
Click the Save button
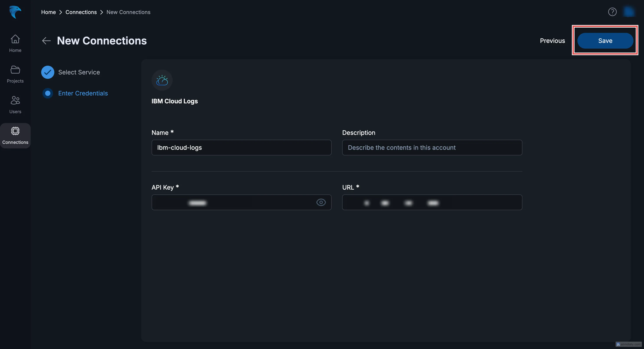(x=605, y=41)
